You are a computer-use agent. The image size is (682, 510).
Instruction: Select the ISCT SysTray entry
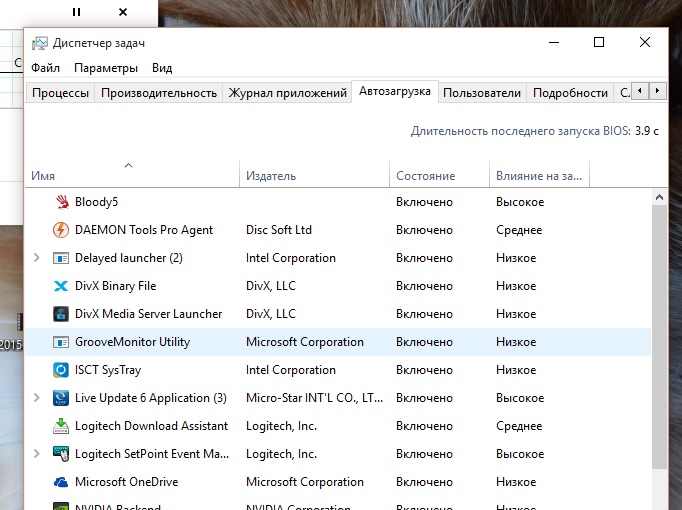tap(108, 370)
